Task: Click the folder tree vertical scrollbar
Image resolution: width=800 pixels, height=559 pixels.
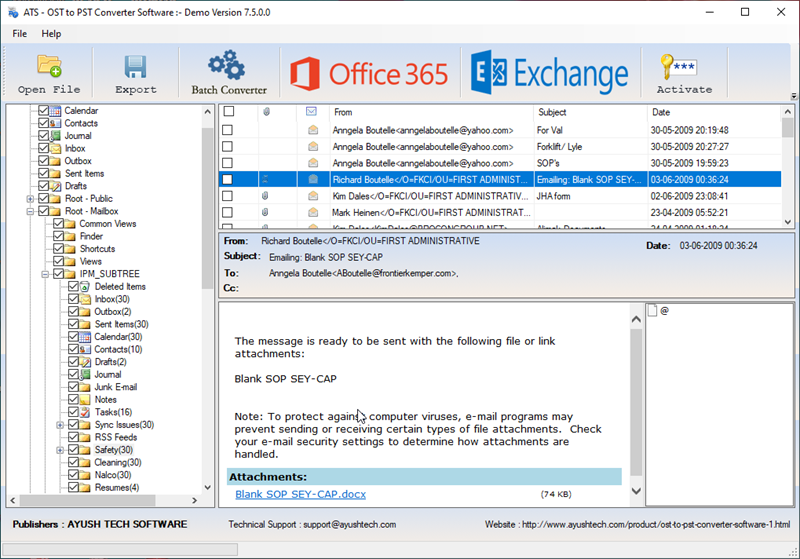Action: (208, 300)
